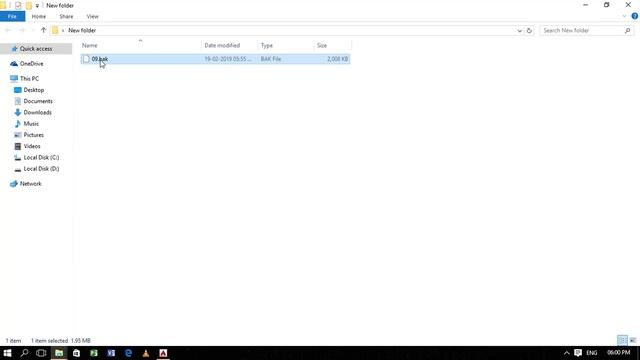Click the ENG language indicator
The width and height of the screenshot is (640, 360).
pos(592,353)
